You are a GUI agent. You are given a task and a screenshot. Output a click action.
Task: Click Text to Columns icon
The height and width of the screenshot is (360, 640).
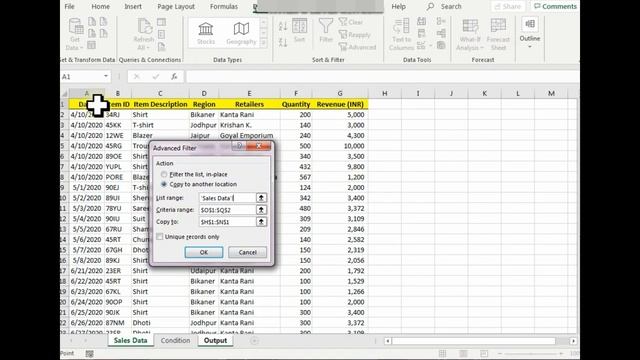click(x=401, y=34)
